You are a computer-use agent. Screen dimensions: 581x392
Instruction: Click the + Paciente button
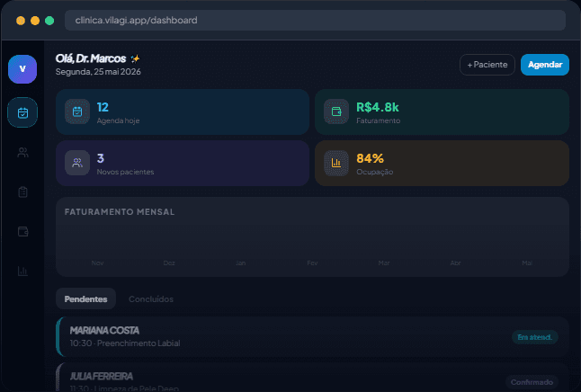point(487,65)
